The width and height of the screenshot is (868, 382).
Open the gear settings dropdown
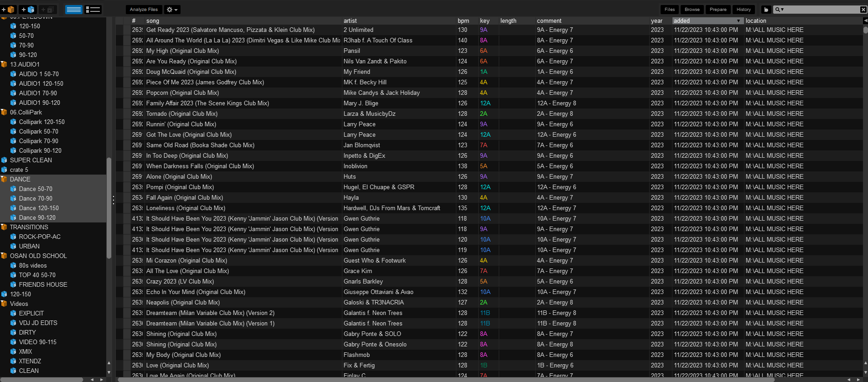pos(172,9)
